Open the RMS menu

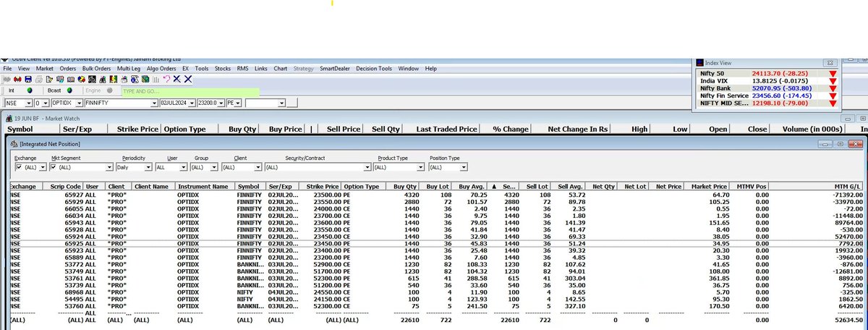tap(242, 68)
